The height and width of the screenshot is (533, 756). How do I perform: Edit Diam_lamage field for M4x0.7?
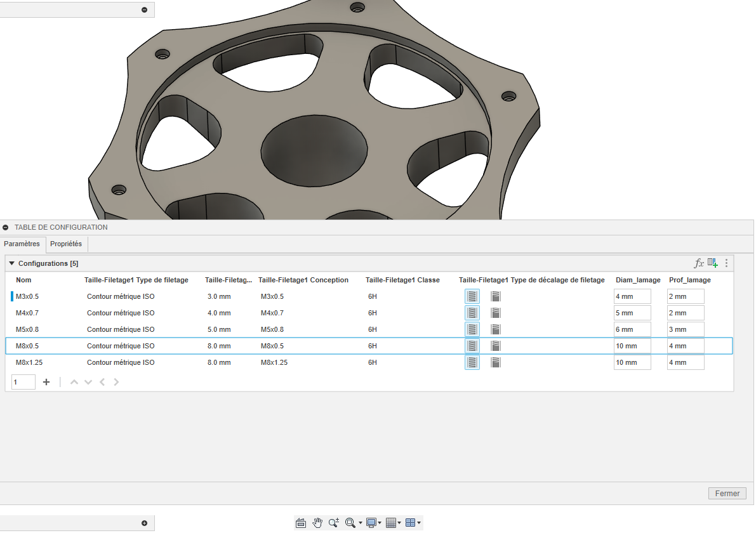[632, 313]
